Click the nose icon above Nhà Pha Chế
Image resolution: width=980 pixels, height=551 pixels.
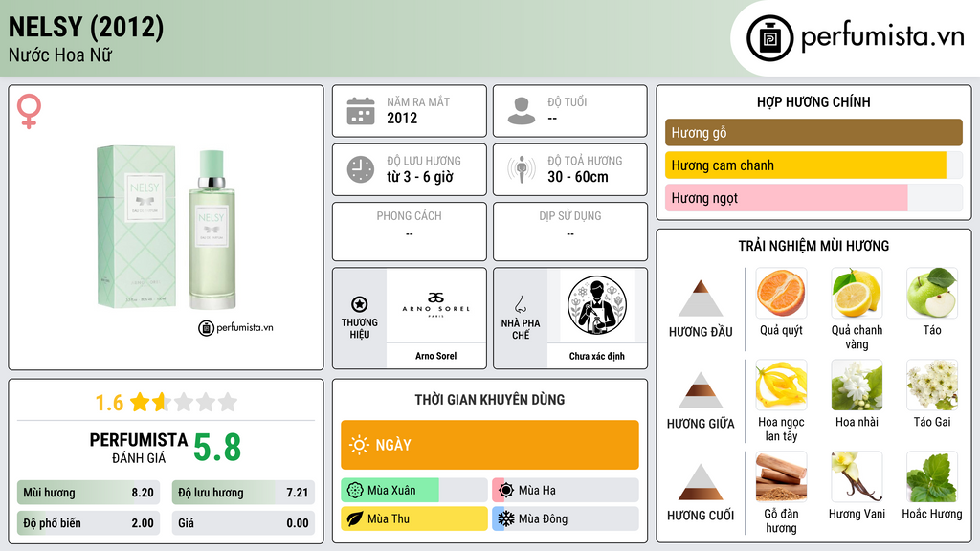coord(520,304)
